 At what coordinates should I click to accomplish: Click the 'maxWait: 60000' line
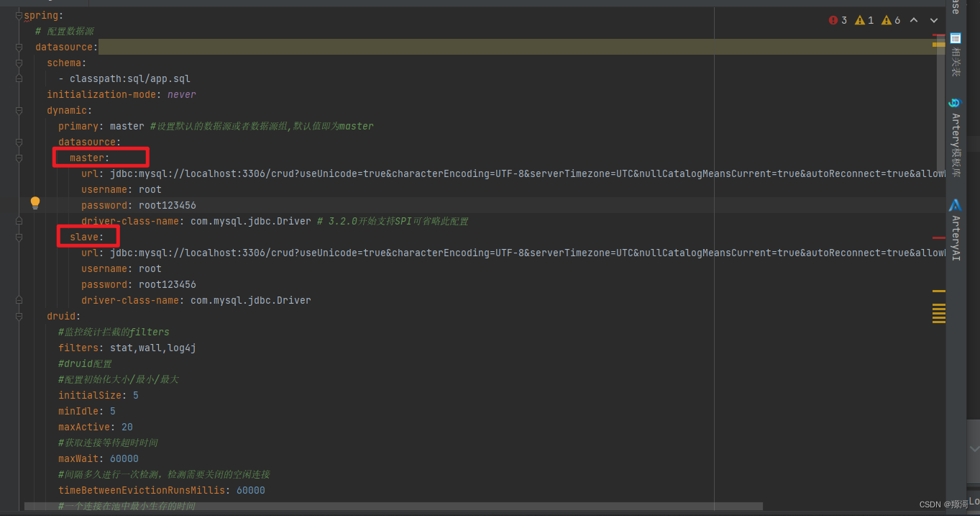click(99, 458)
